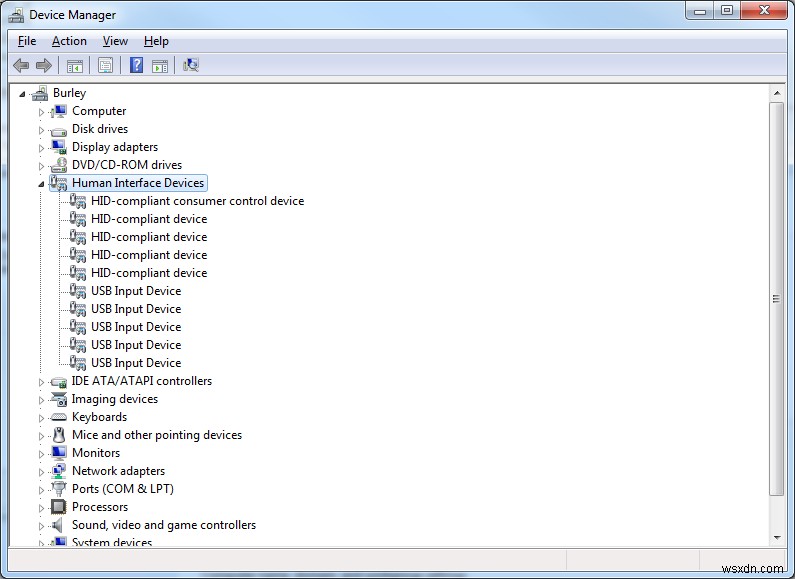The image size is (795, 579).
Task: Select Imaging devices label
Action: click(x=115, y=399)
